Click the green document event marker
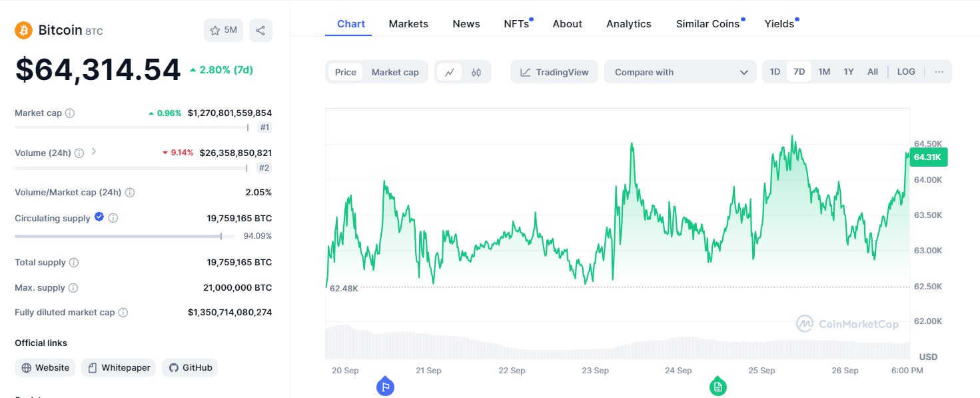980x398 pixels. (x=718, y=386)
